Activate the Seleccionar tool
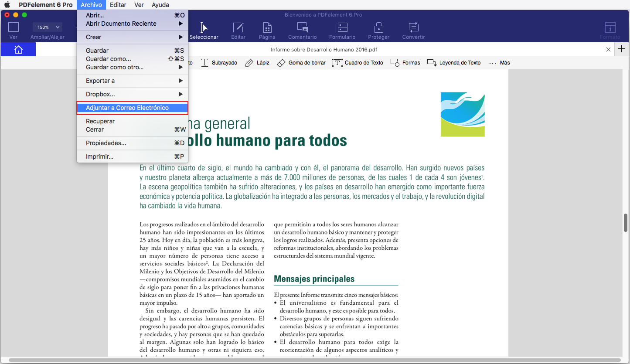Viewport: 630px width, 364px height. [204, 31]
